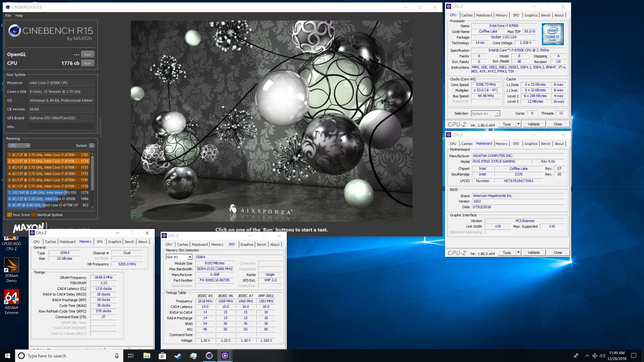Open the CPUID ROG CPU-Z desktop shortcut
This screenshot has width=644, height=362.
pos(11,243)
